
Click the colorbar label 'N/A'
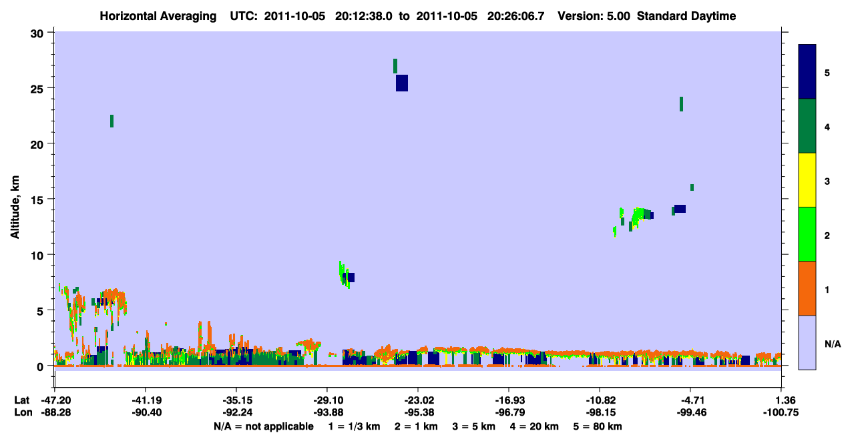(832, 344)
